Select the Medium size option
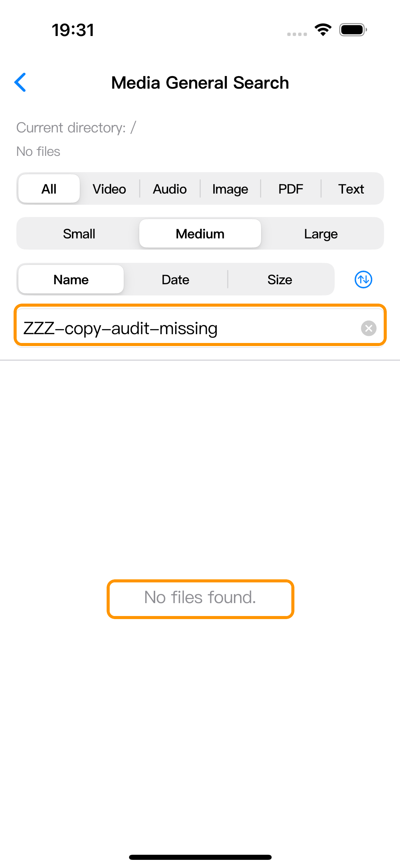400x868 pixels. pos(200,234)
